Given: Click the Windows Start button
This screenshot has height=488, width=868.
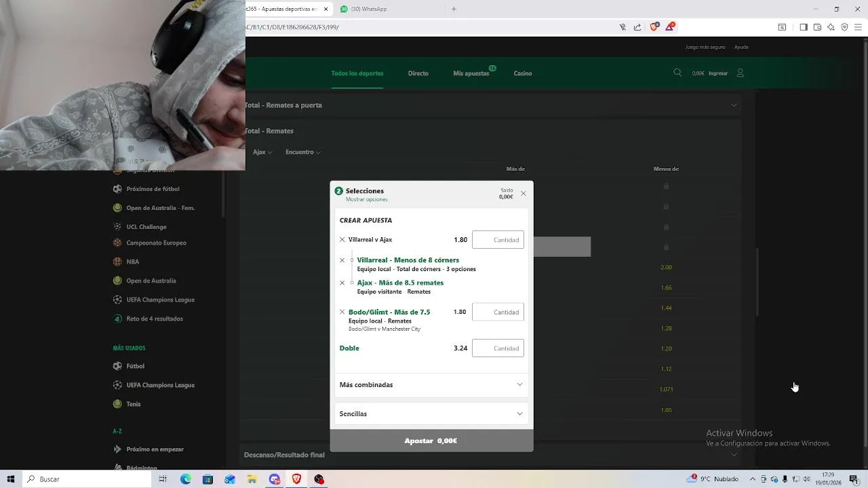Looking at the screenshot, I should coord(11,479).
